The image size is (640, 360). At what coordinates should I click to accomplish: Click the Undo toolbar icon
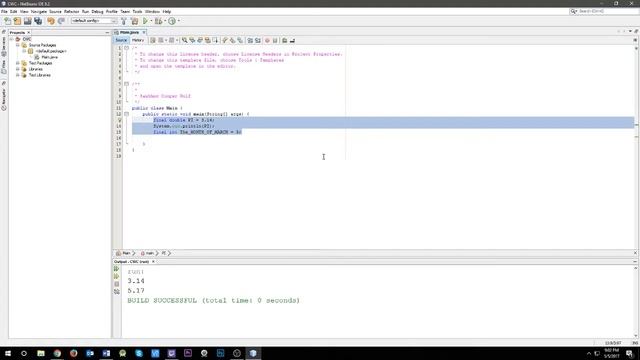(51, 21)
